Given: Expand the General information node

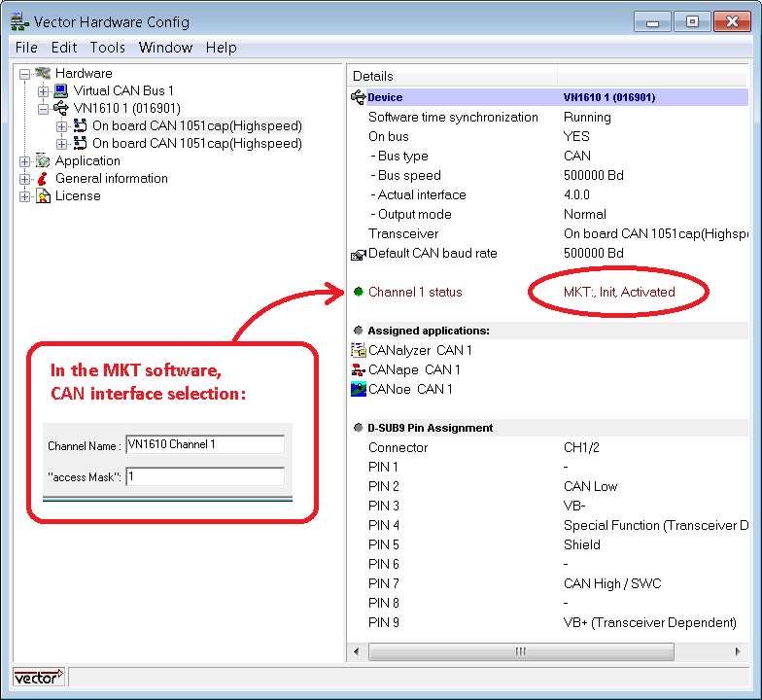Looking at the screenshot, I should point(24,179).
